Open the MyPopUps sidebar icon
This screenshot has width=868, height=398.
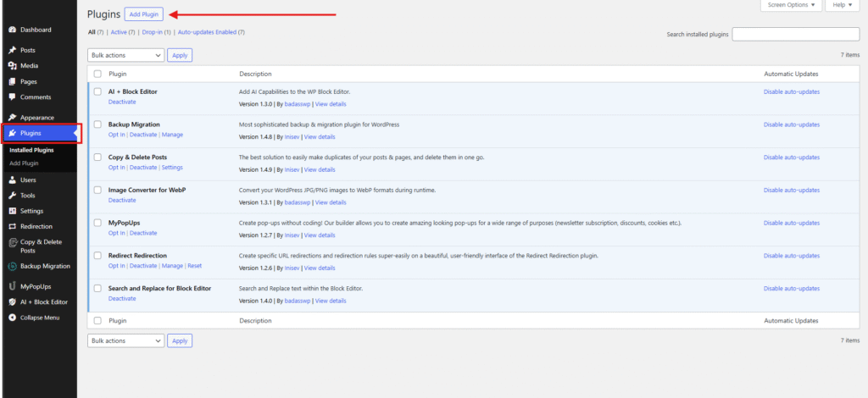tap(13, 287)
